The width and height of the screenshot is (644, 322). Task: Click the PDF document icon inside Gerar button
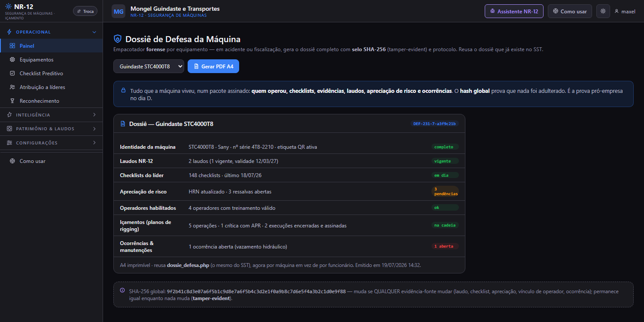tap(196, 66)
